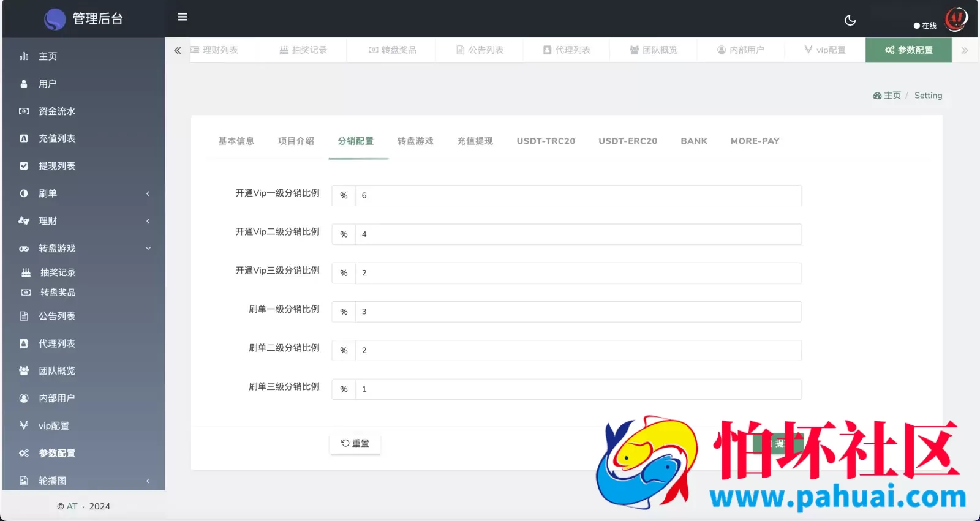The width and height of the screenshot is (980, 521).
Task: Open 代理列表 in the sidebar
Action: (x=84, y=343)
